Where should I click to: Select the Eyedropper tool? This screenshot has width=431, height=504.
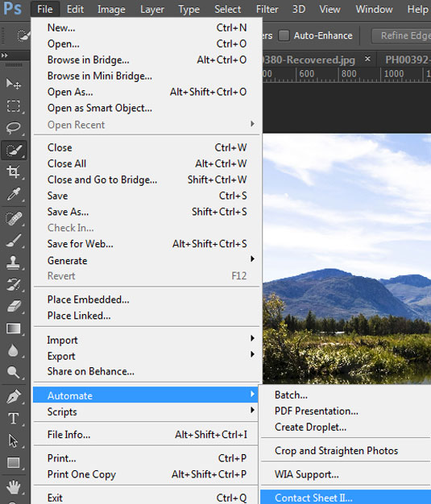coord(13,194)
